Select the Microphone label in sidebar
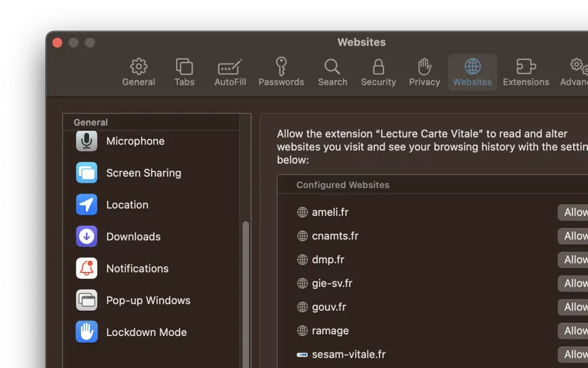588x368 pixels. pos(135,141)
